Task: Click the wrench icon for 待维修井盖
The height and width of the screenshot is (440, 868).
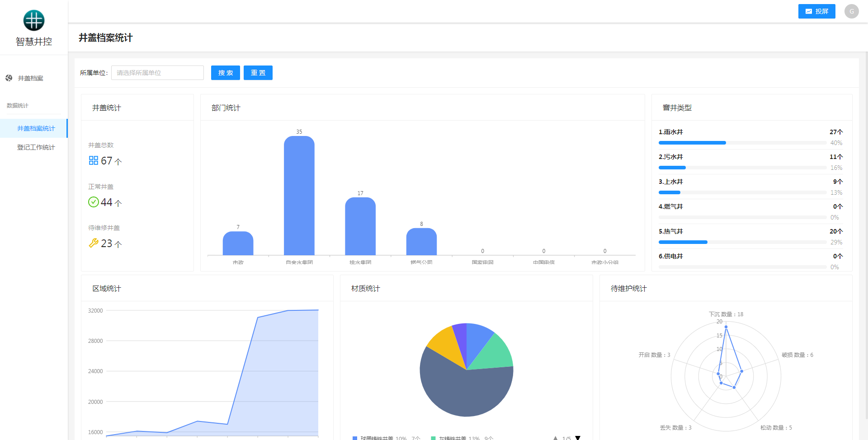Action: click(x=94, y=243)
